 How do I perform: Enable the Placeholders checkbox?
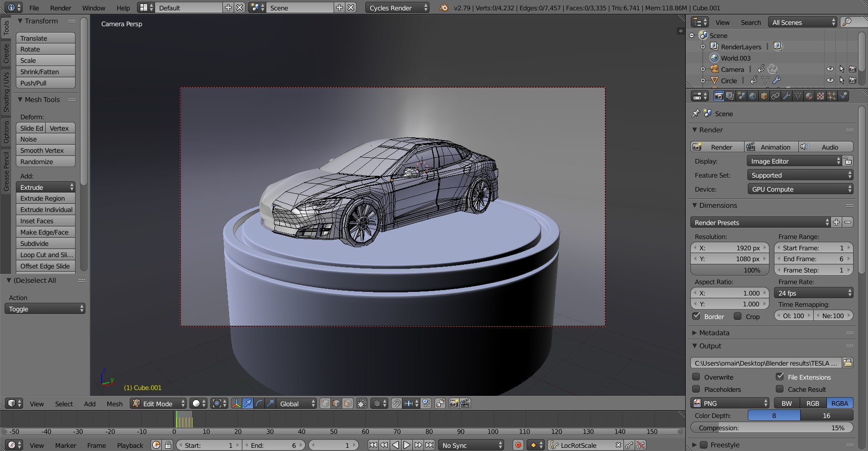pyautogui.click(x=696, y=389)
